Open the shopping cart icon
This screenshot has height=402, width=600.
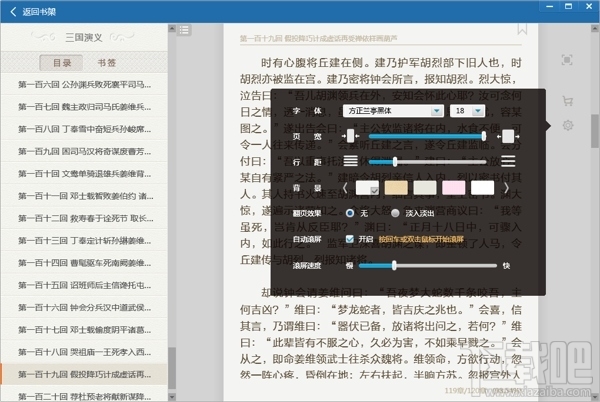tap(567, 101)
